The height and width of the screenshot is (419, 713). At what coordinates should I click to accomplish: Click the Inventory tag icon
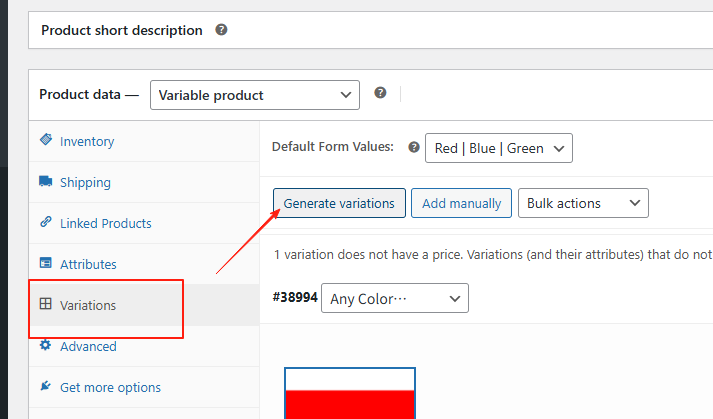(x=45, y=141)
